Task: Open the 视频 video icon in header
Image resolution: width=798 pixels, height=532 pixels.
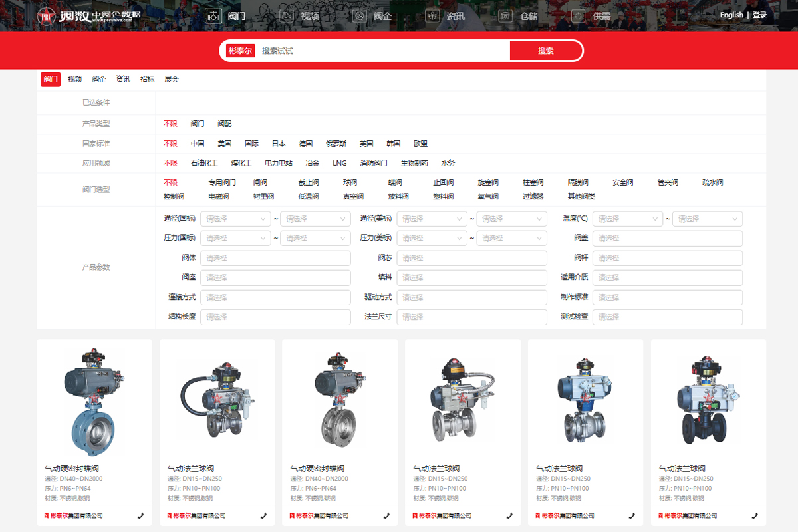Action: pyautogui.click(x=287, y=16)
